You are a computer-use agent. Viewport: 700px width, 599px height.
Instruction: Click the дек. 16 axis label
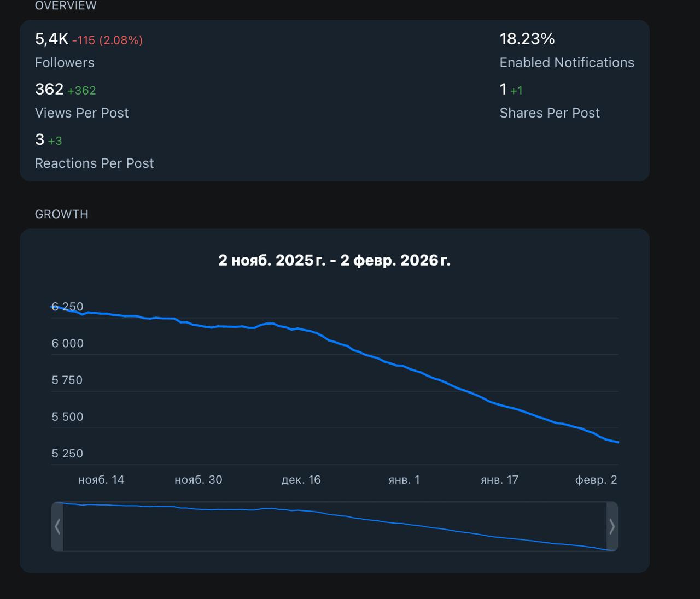point(301,480)
